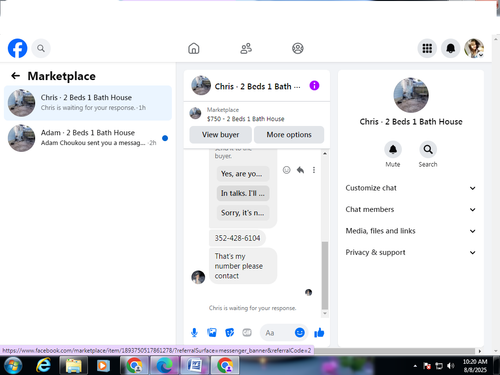Expand the Customize chat section

pyautogui.click(x=411, y=188)
